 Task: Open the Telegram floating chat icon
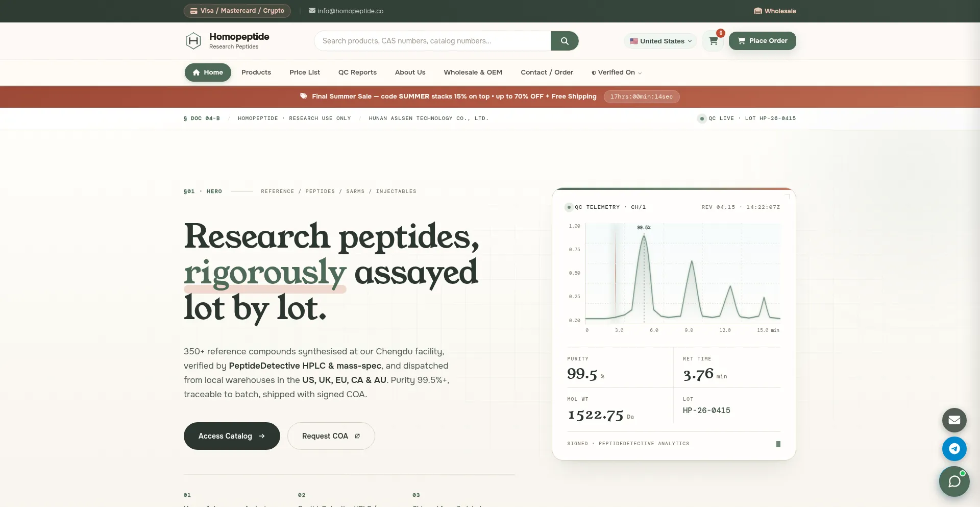(954, 449)
